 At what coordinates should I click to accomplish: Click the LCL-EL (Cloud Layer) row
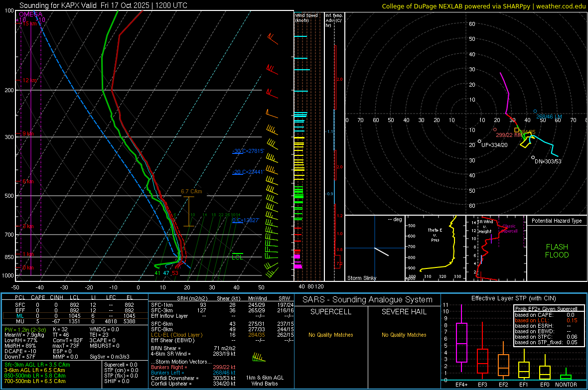[x=222, y=335]
